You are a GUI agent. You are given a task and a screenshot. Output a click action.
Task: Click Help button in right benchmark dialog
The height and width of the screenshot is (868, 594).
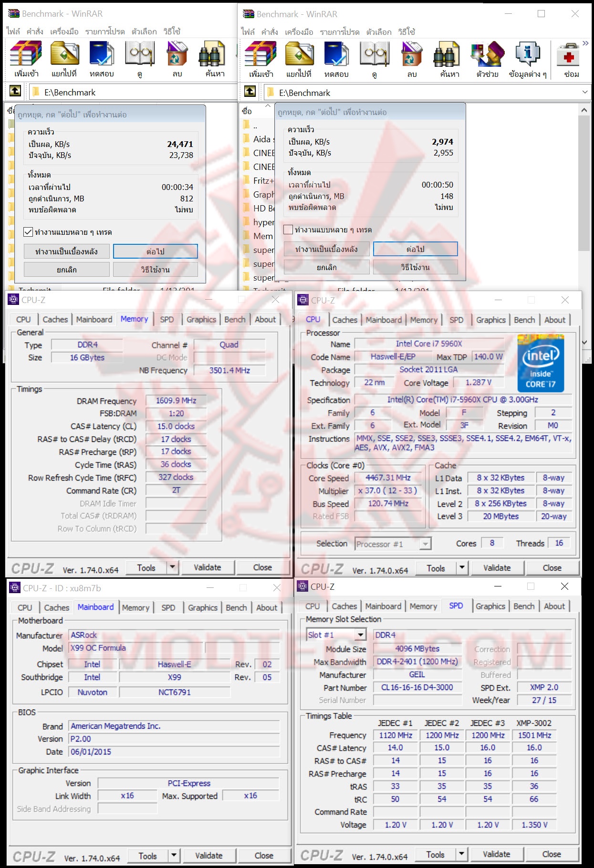pyautogui.click(x=416, y=267)
